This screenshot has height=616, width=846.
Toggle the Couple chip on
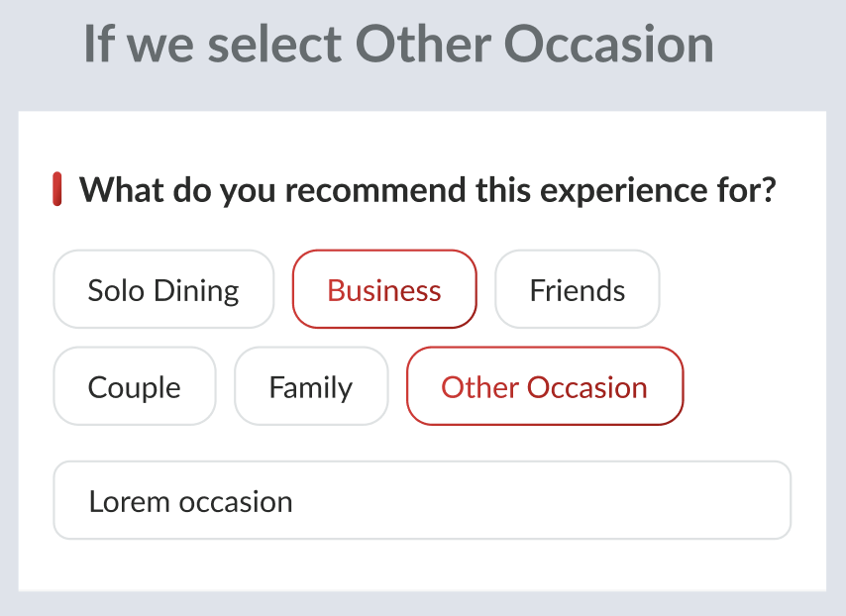[x=134, y=386]
